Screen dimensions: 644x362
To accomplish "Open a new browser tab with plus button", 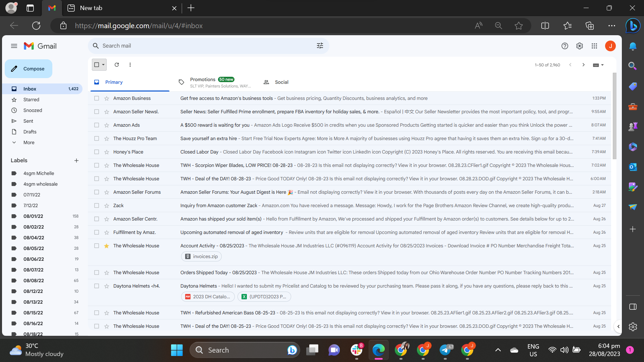I will (x=191, y=8).
